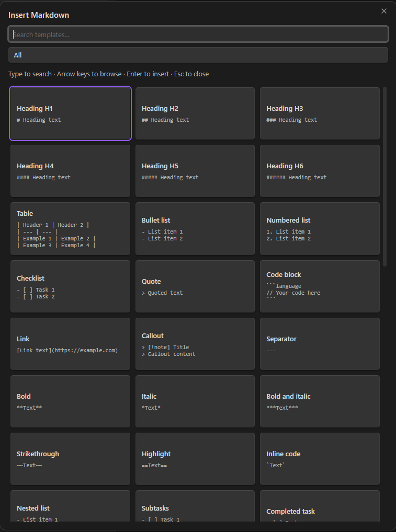Insert the Heading H5 template
The height and width of the screenshot is (532, 396).
(x=195, y=171)
